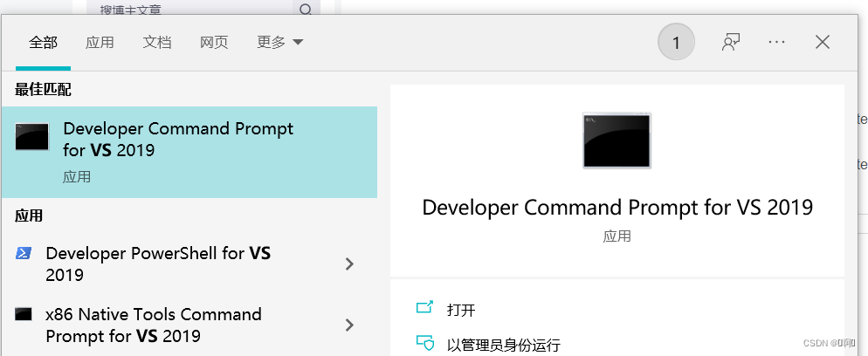Click the x86 Native Tools Command Prompt icon
This screenshot has height=356, width=868.
24,314
